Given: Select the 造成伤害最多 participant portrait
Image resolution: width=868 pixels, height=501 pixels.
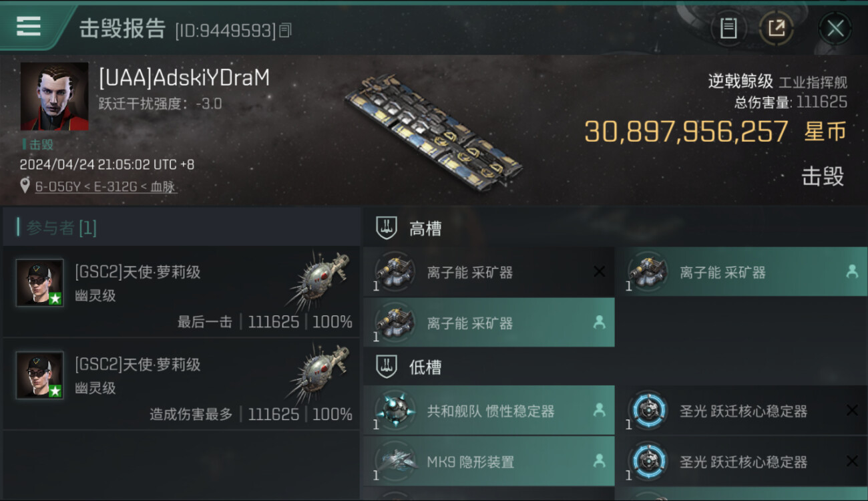Looking at the screenshot, I should 40,375.
